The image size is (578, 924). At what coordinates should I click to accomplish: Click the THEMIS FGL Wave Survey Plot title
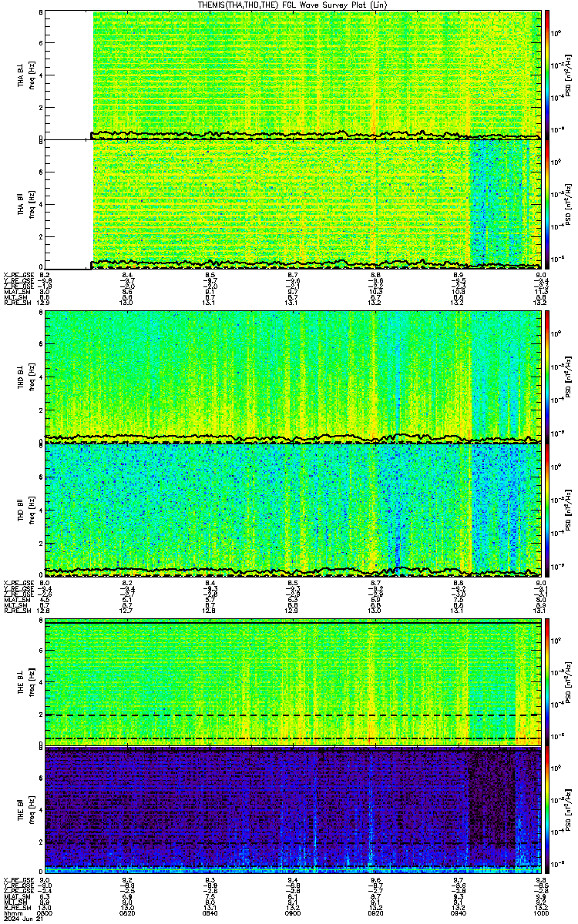293,5
